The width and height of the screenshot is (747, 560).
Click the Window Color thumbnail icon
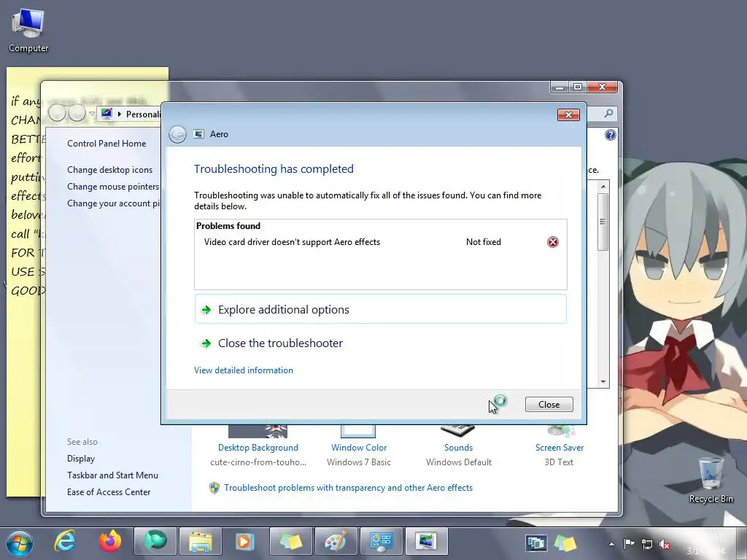coord(358,432)
